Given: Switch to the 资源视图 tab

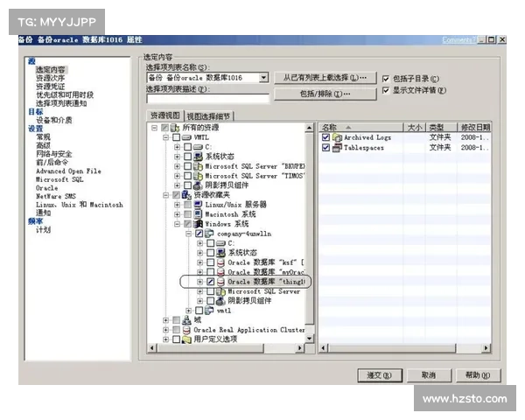Looking at the screenshot, I should click(165, 115).
